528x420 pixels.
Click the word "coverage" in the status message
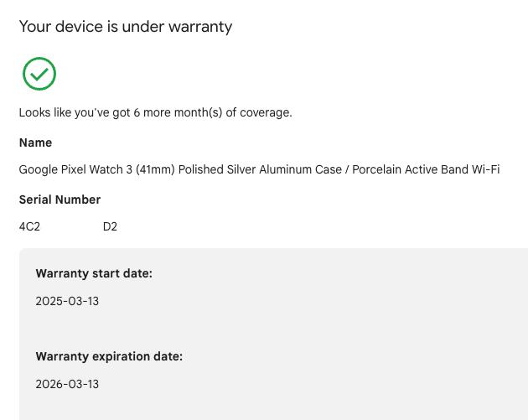point(264,112)
